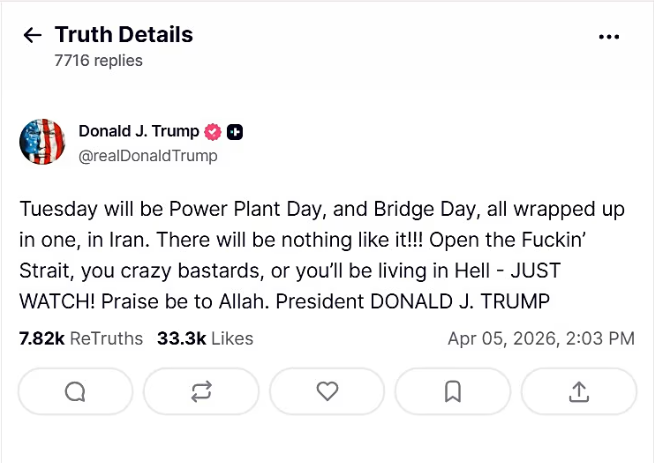Bookmark this Truth
654x463 pixels.
tap(453, 393)
